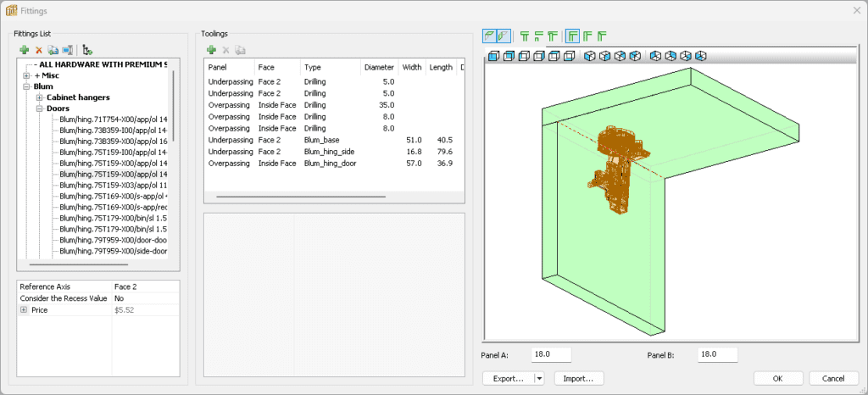Expand the Misc tree node
868x395 pixels.
point(26,75)
